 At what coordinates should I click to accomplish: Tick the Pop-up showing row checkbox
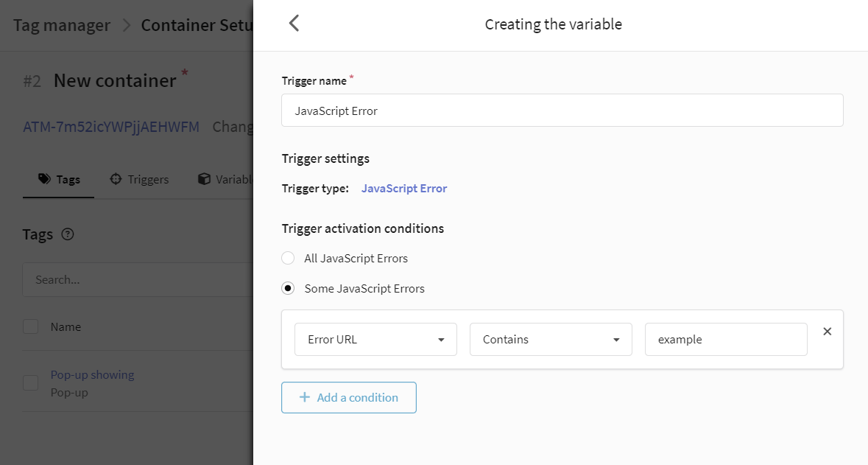click(30, 382)
